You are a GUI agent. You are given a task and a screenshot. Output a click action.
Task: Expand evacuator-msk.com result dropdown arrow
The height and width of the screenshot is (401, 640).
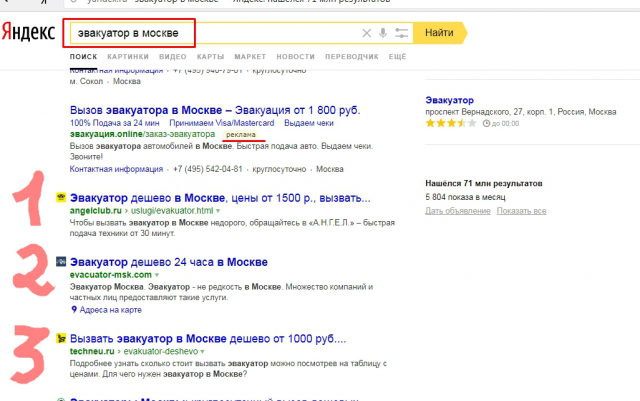click(157, 275)
